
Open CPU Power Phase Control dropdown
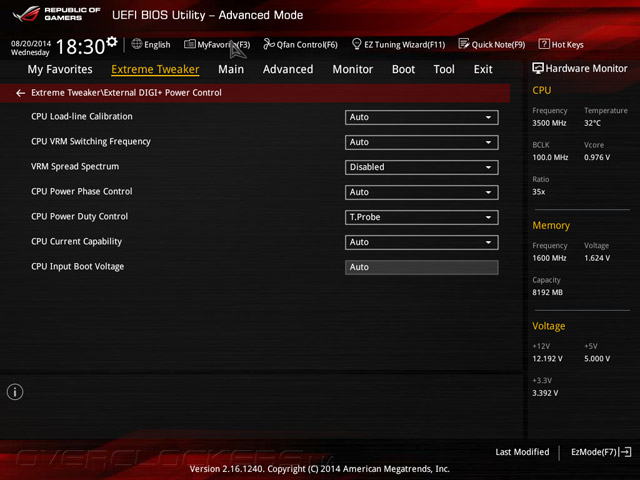421,192
